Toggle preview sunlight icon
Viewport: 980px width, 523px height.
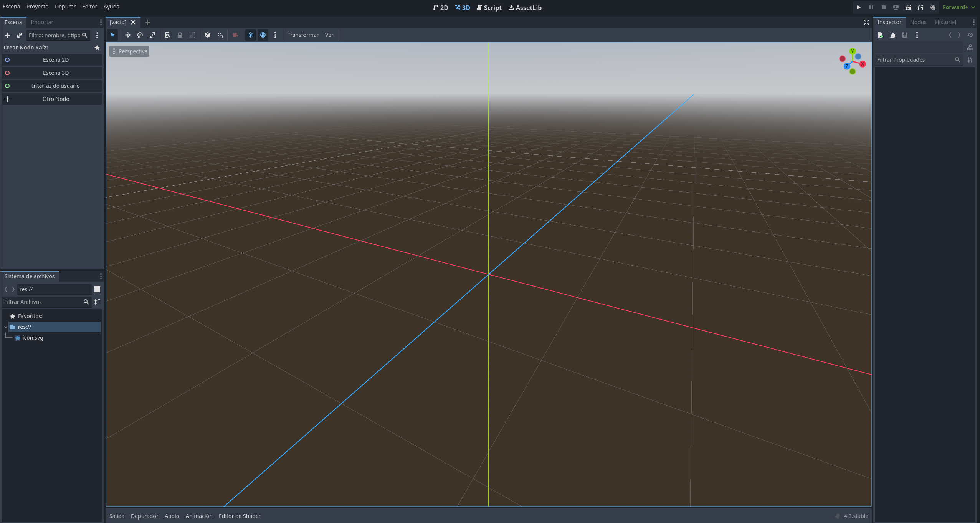(x=251, y=35)
